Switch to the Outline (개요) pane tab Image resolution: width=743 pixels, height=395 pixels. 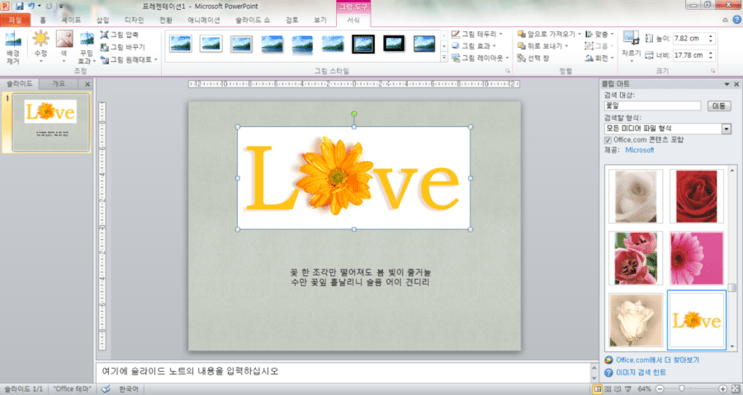pos(58,84)
